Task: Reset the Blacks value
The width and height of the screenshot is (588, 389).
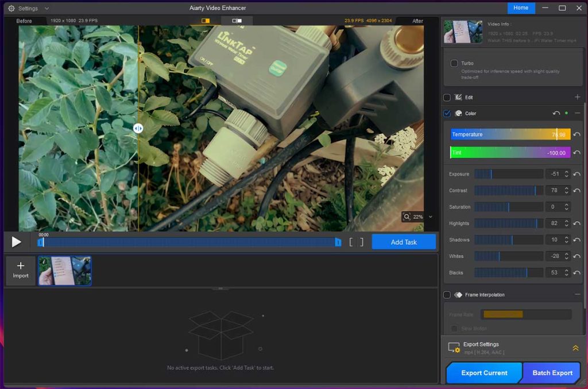Action: (x=577, y=273)
